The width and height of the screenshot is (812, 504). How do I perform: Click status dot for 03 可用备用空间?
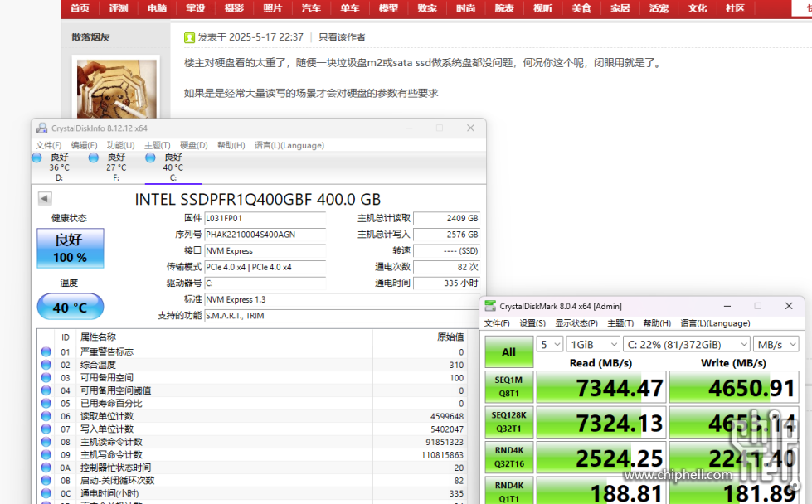point(46,378)
